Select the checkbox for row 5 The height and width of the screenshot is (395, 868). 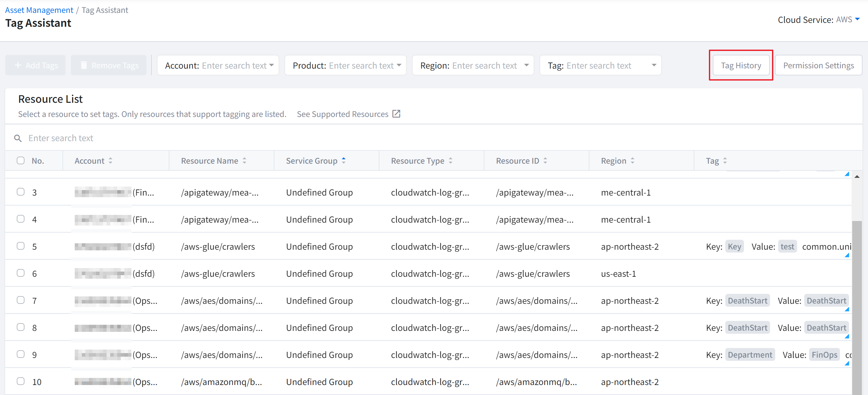(x=21, y=246)
